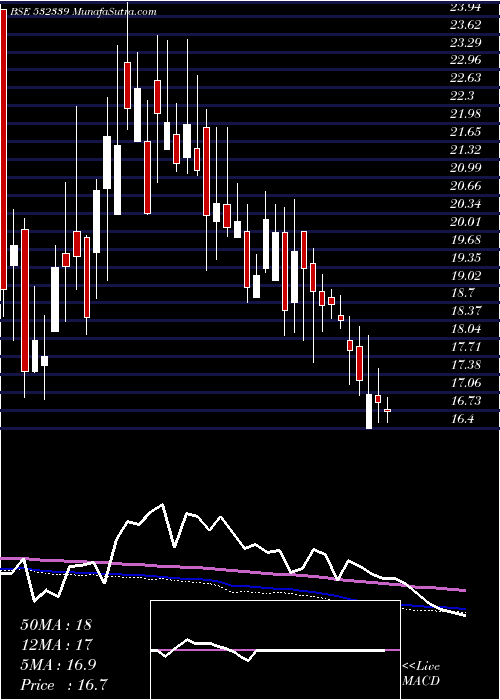Click the 20.99 price axis label
The image size is (500, 700).
(x=466, y=168)
